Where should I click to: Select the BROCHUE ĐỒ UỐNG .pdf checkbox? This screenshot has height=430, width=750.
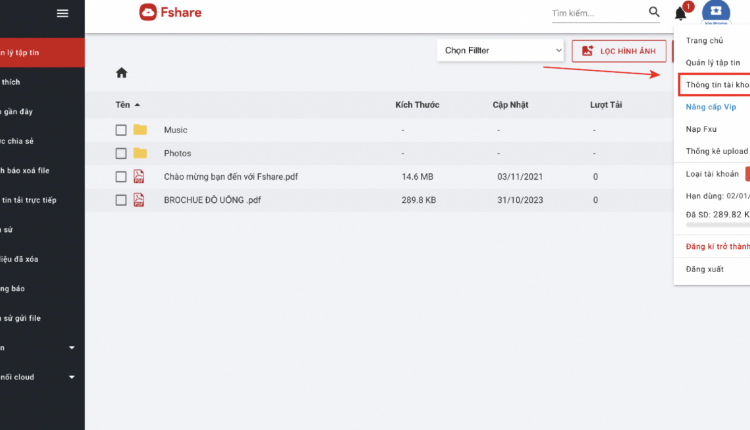pyautogui.click(x=121, y=200)
